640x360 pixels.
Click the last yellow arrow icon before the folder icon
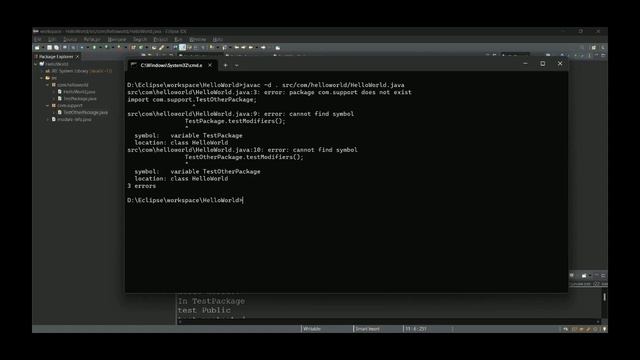(263, 48)
